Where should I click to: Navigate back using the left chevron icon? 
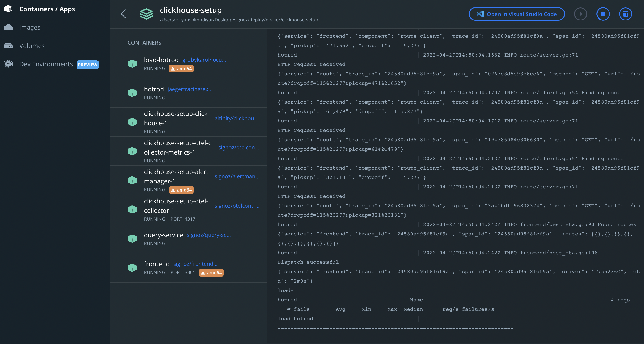123,14
